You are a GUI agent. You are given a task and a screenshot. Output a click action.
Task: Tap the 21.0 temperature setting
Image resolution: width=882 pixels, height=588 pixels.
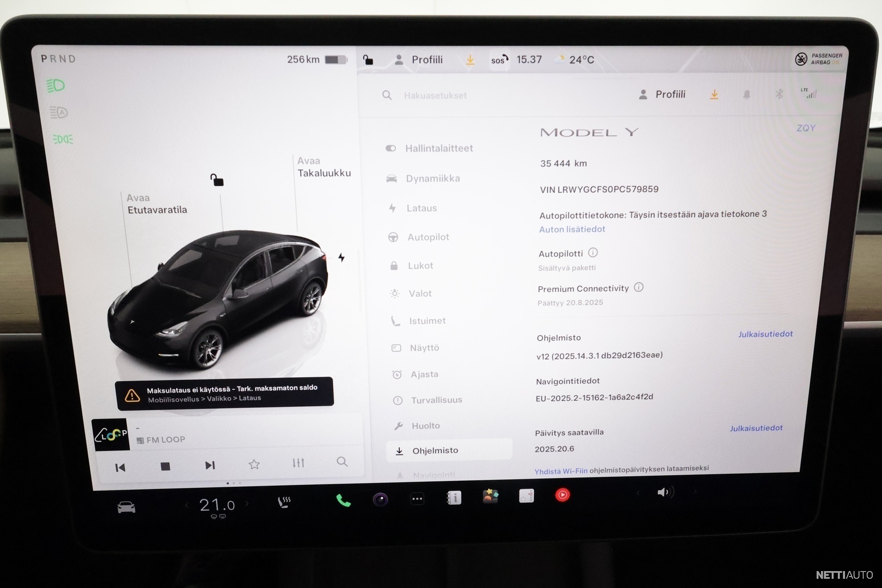[x=217, y=505]
